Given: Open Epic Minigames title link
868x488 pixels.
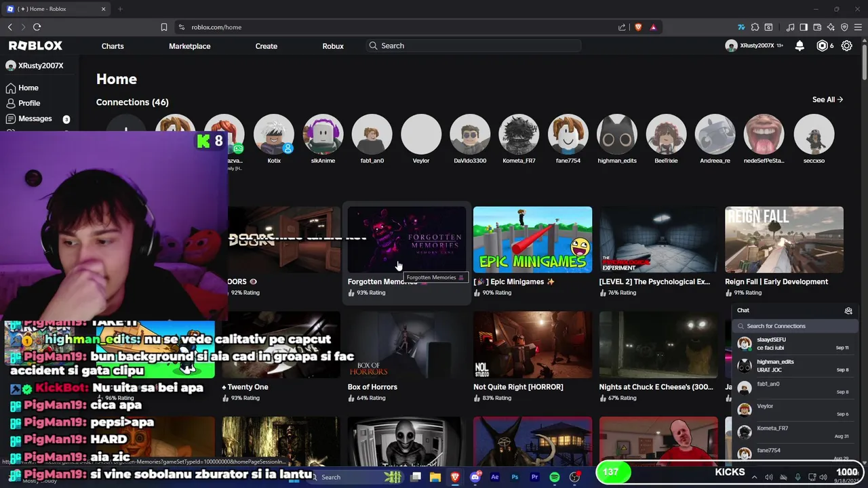Looking at the screenshot, I should (514, 281).
